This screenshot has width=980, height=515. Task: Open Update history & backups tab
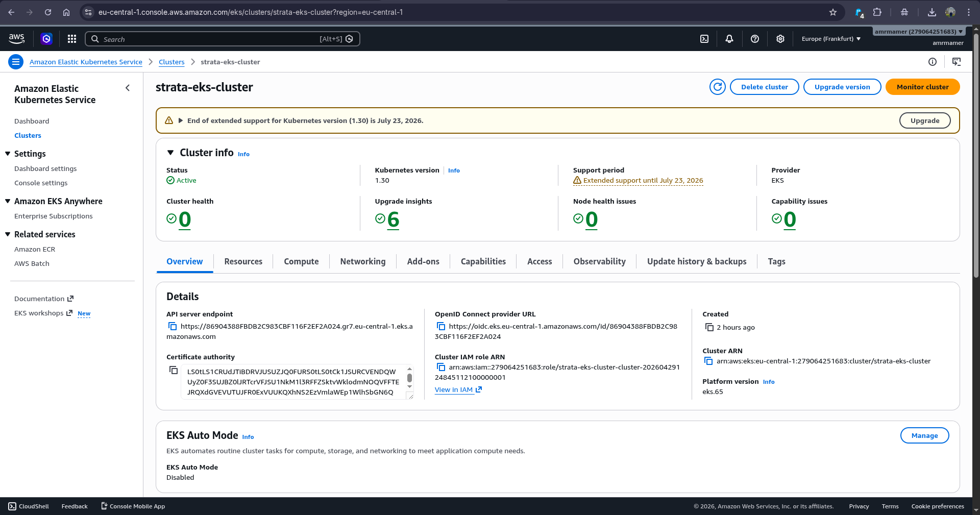tap(697, 261)
